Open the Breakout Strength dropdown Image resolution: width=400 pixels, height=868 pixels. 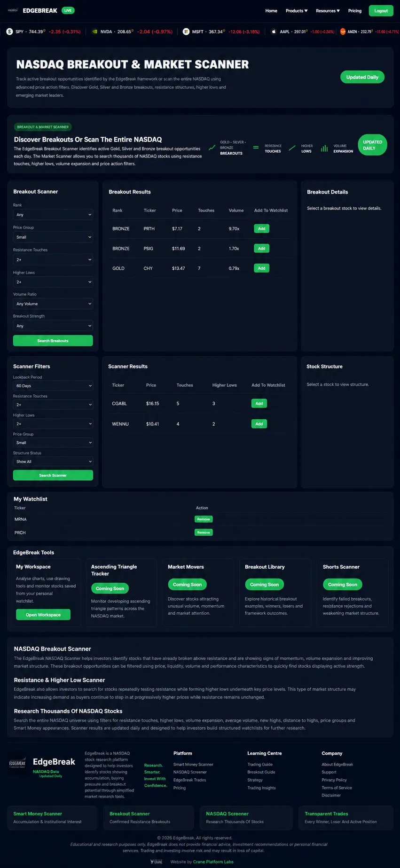coord(53,326)
